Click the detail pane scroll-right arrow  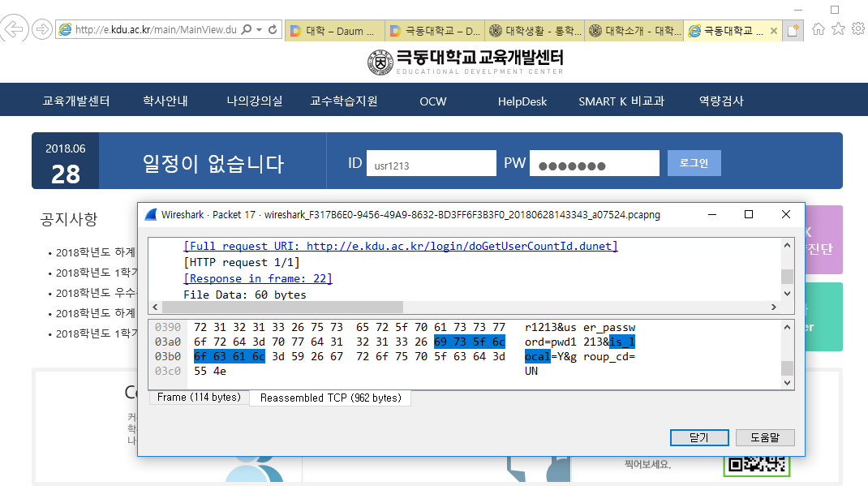tap(774, 308)
